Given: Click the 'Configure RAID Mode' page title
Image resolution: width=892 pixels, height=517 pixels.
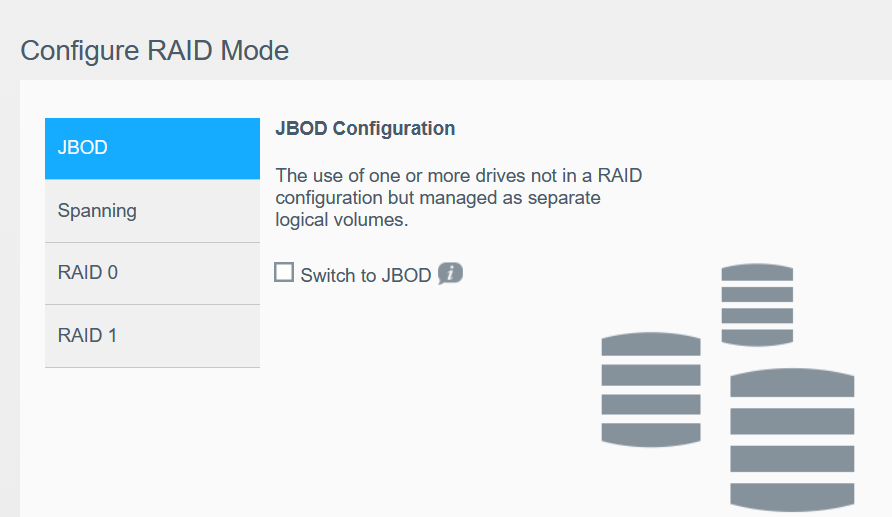Looking at the screenshot, I should [x=155, y=50].
